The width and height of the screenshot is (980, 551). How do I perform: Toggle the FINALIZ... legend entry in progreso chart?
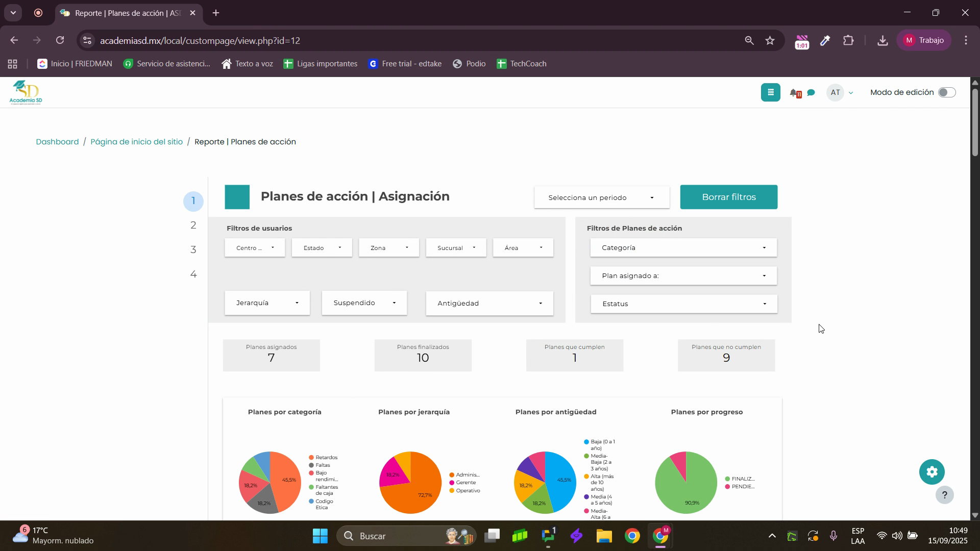[742, 479]
